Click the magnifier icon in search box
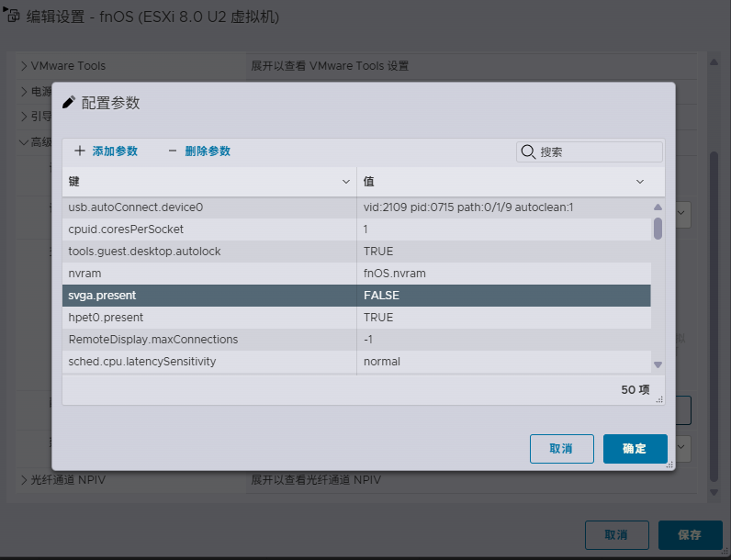This screenshot has height=560, width=731. click(x=528, y=151)
